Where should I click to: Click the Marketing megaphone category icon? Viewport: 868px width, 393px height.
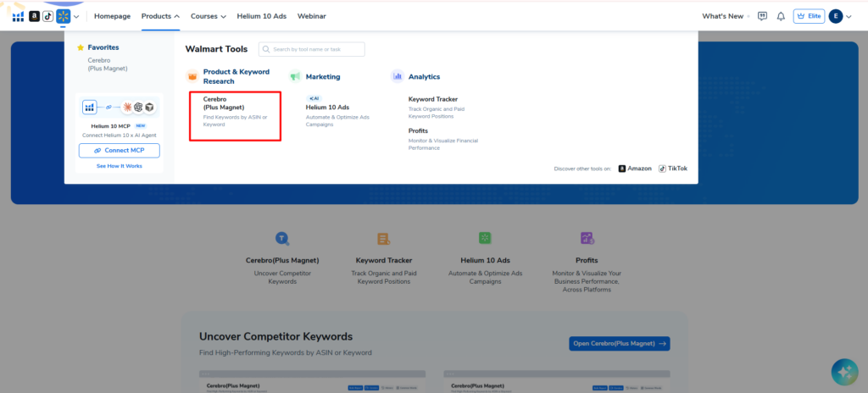pos(295,76)
